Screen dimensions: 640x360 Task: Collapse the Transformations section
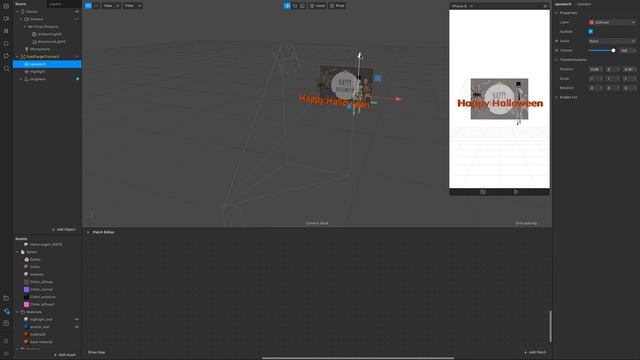coord(556,60)
